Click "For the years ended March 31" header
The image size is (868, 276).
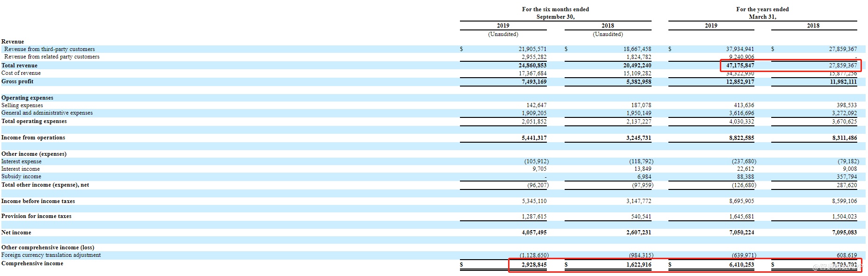pos(762,13)
